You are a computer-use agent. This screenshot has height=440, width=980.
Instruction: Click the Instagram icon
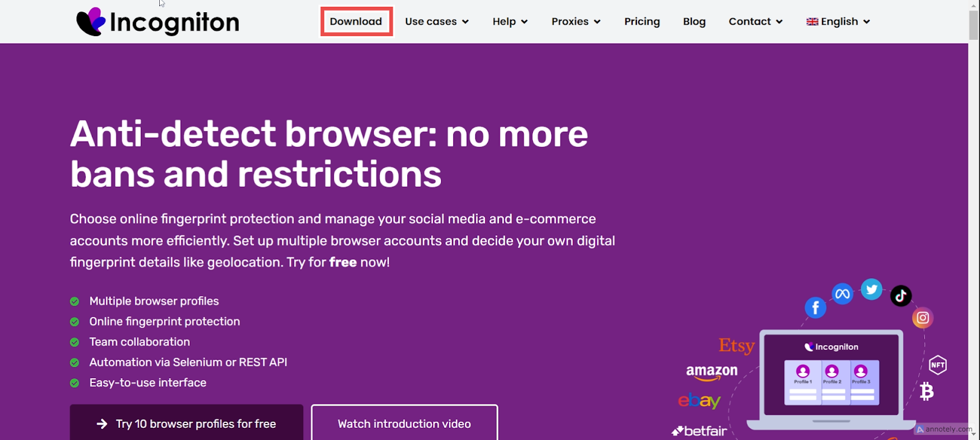pos(923,317)
